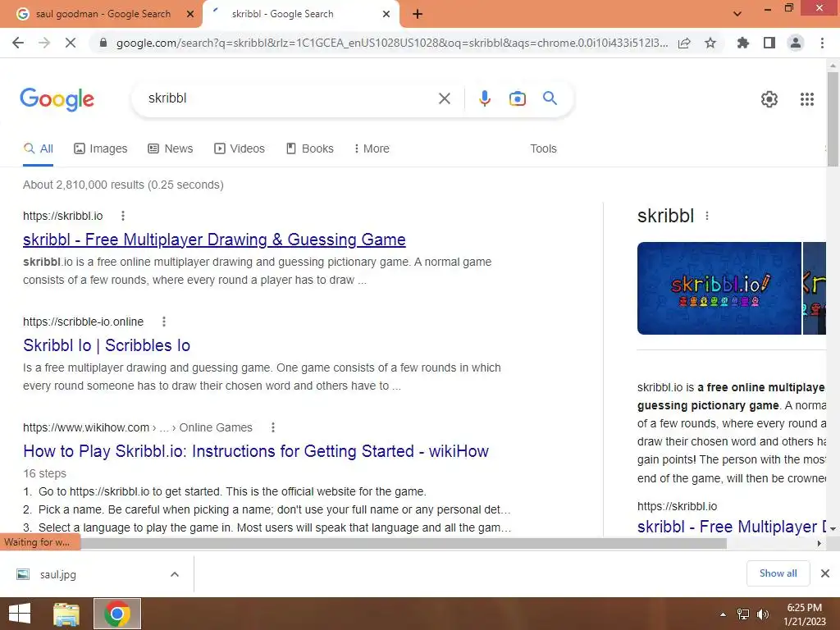840x630 pixels.
Task: Open File Explorer from taskbar
Action: [66, 614]
